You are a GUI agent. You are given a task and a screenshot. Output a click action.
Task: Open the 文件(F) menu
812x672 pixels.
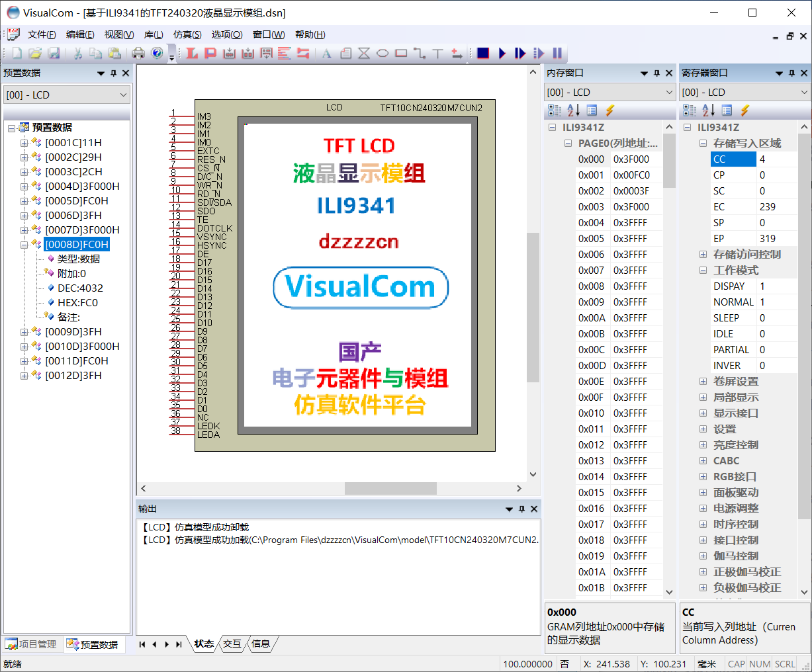[x=41, y=34]
